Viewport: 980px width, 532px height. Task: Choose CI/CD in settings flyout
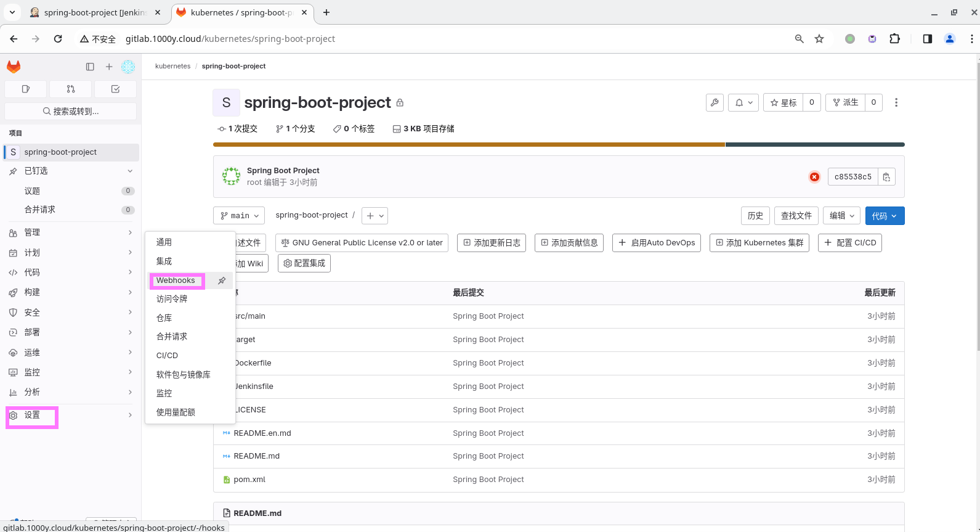point(190,356)
